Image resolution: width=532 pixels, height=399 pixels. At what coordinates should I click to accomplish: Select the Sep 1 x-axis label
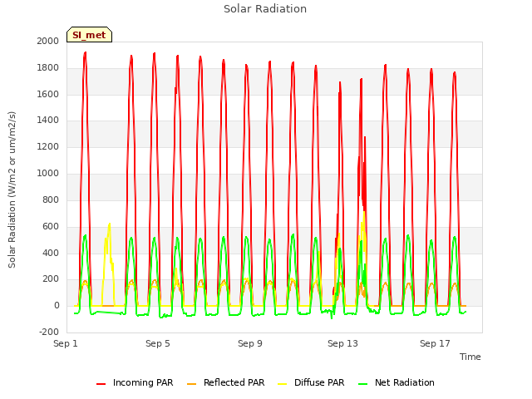pyautogui.click(x=66, y=343)
